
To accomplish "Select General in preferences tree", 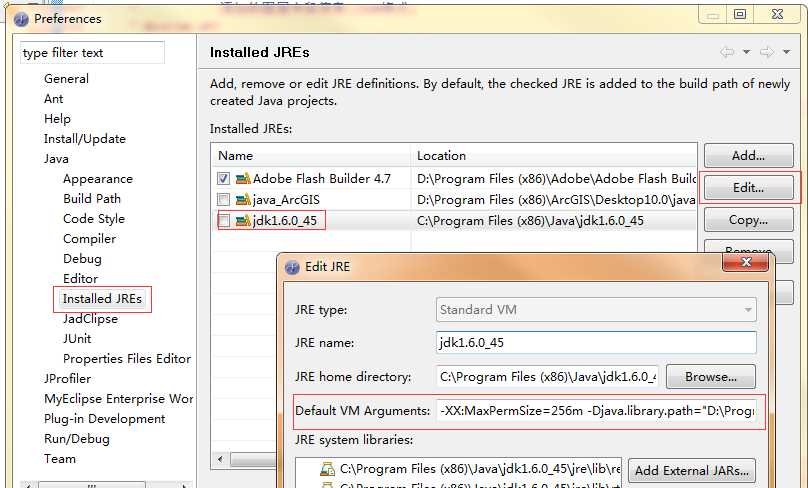I will [x=66, y=79].
